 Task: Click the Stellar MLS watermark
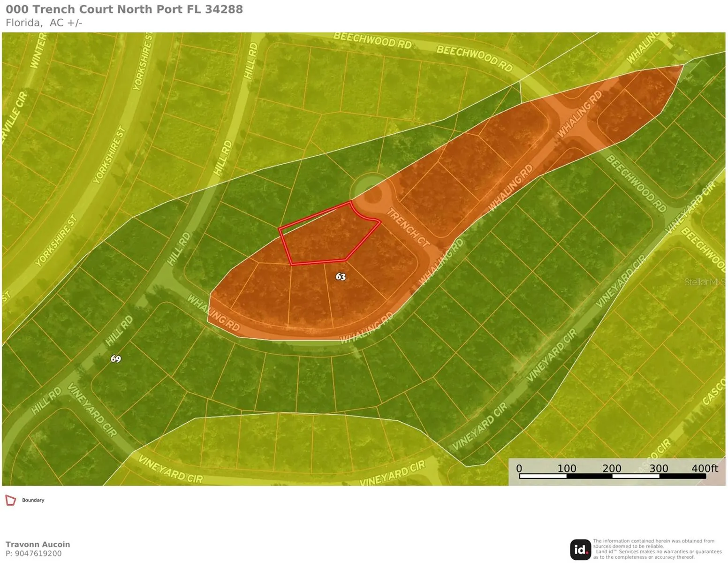(704, 281)
